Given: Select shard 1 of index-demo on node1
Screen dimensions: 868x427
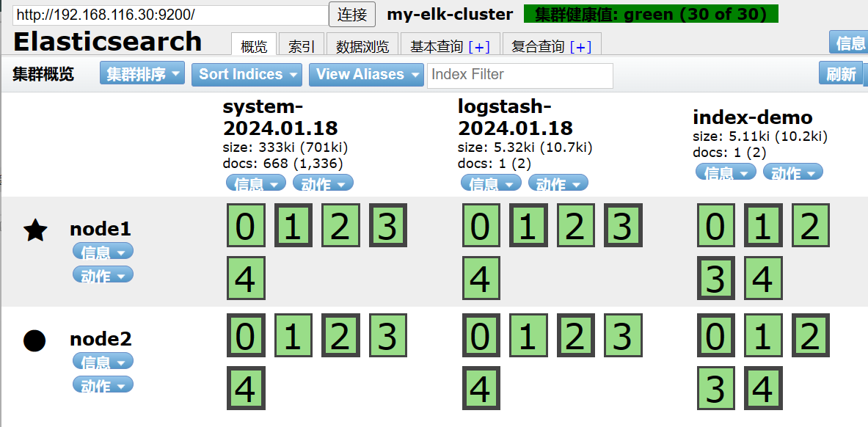Looking at the screenshot, I should pos(763,225).
